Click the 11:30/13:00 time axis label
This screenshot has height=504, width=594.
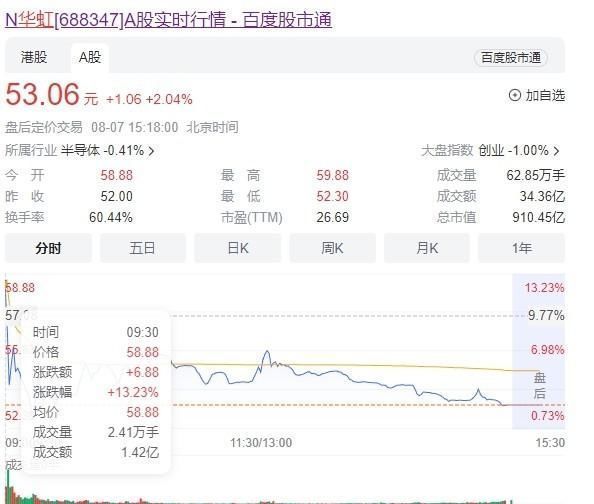pos(261,443)
